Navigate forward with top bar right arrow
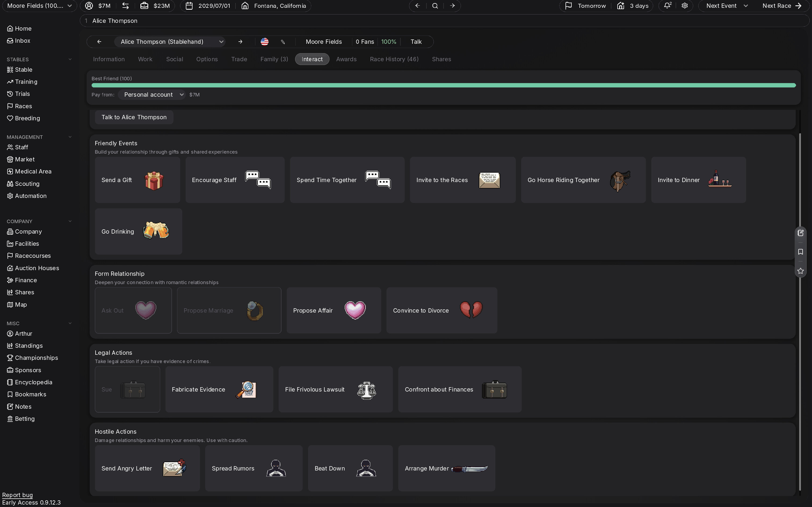Image resolution: width=812 pixels, height=507 pixels. tap(452, 6)
